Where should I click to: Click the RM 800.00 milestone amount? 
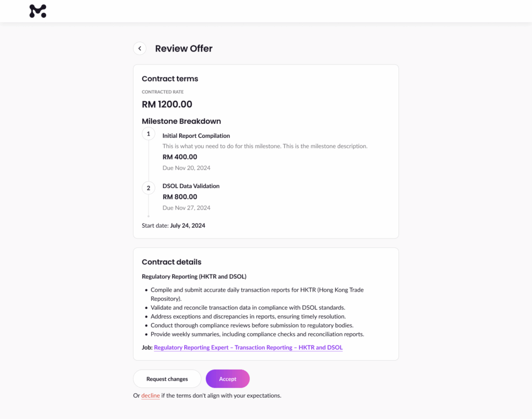tap(180, 197)
